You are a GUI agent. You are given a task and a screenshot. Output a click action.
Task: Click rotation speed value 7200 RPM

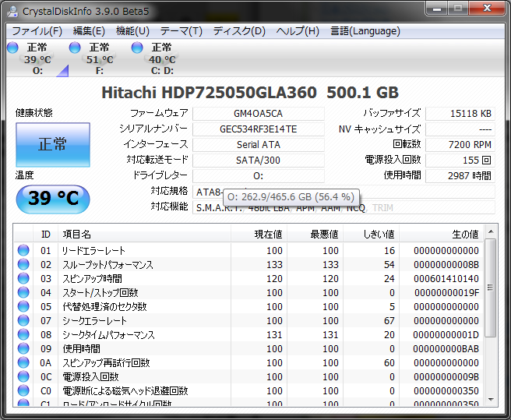coord(460,144)
